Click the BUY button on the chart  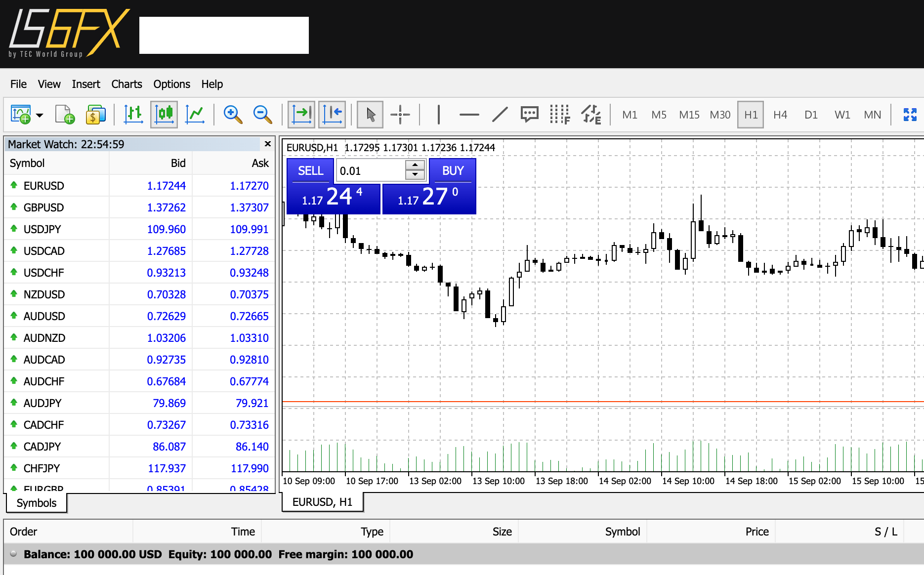(453, 171)
